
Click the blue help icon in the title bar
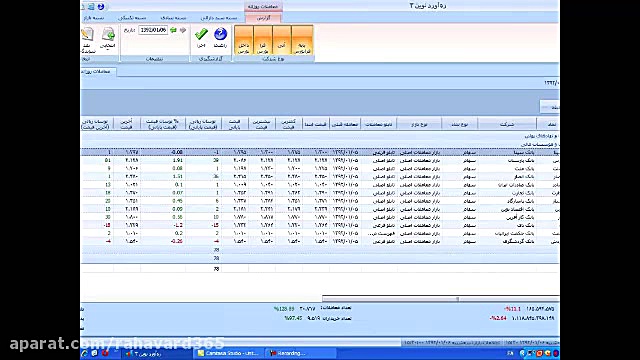tap(101, 7)
